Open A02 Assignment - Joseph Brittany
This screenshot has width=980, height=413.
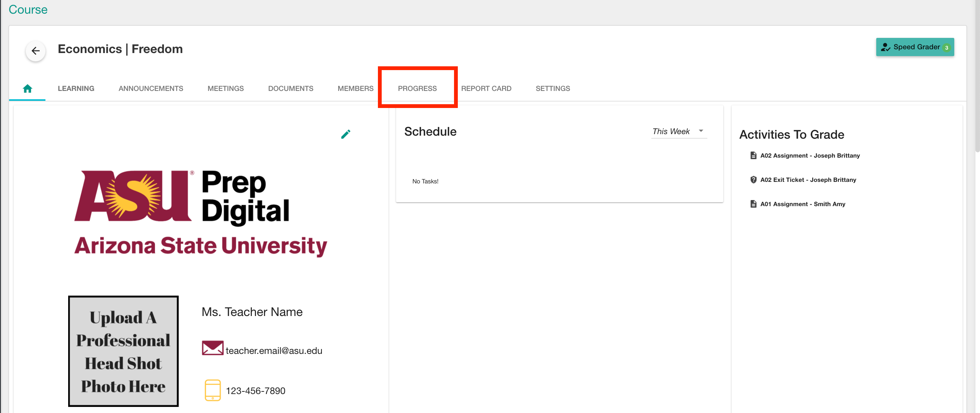(x=810, y=155)
